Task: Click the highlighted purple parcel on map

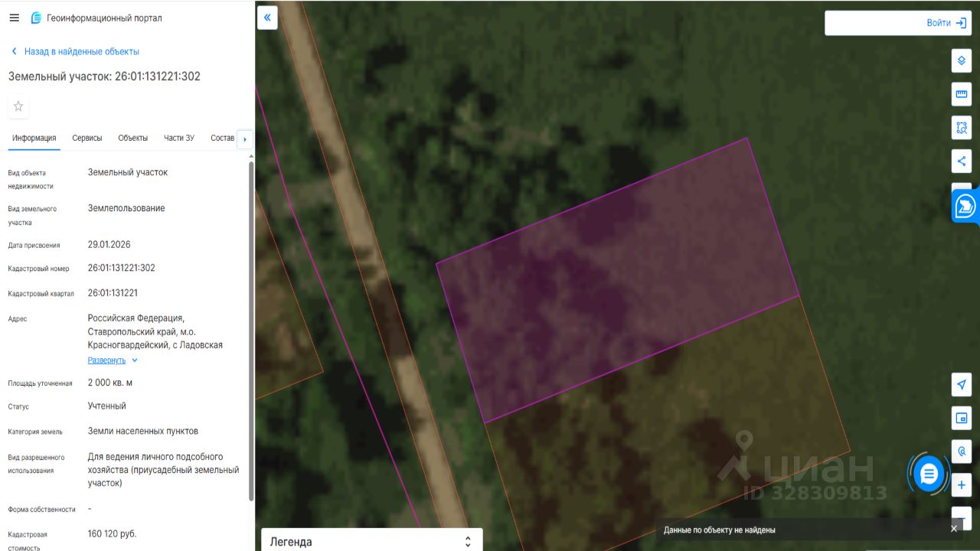Action: 617,280
